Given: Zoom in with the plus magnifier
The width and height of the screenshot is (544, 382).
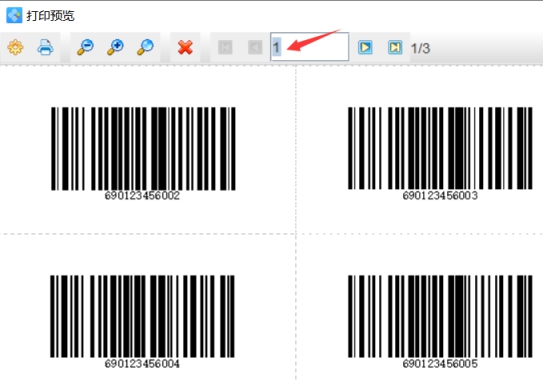Looking at the screenshot, I should point(115,47).
